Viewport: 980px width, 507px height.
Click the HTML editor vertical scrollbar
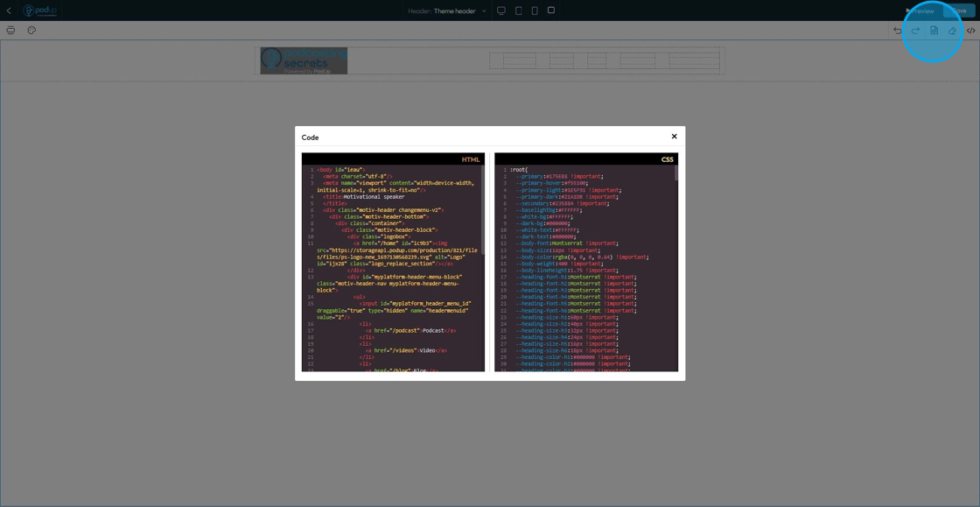click(482, 209)
